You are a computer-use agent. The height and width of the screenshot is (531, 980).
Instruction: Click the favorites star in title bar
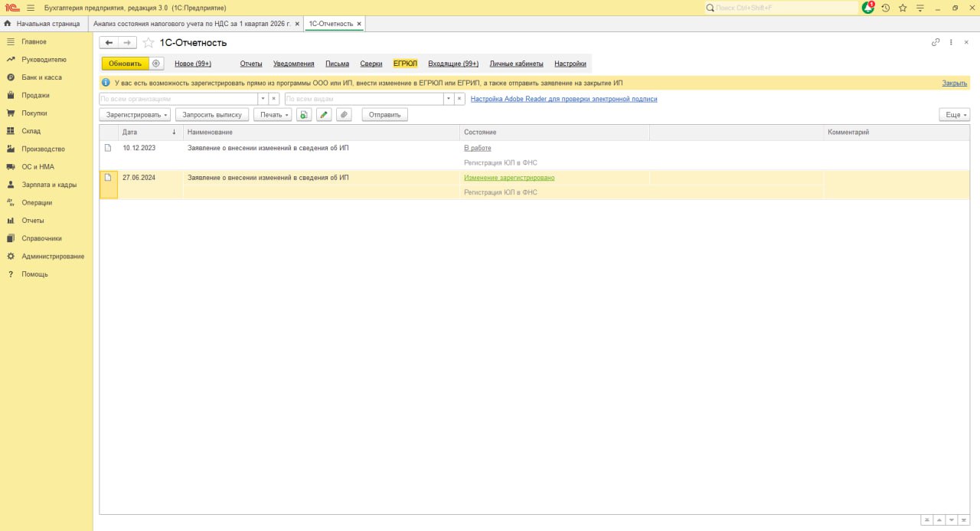(x=903, y=8)
